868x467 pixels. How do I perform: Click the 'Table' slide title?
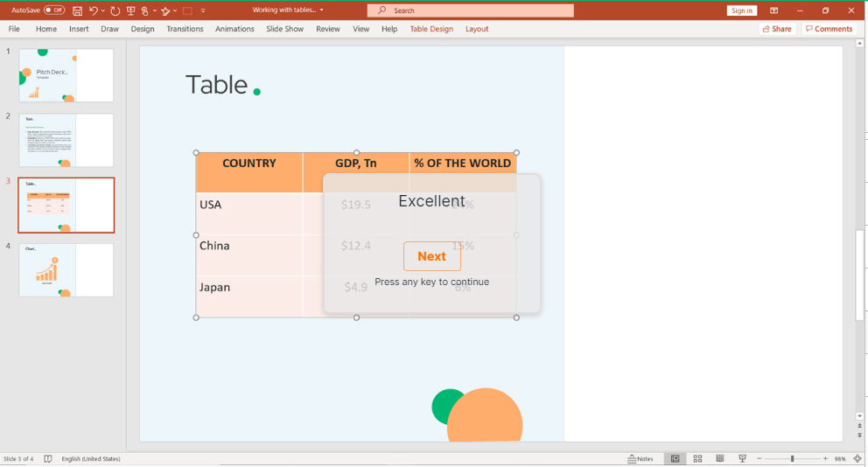(216, 85)
